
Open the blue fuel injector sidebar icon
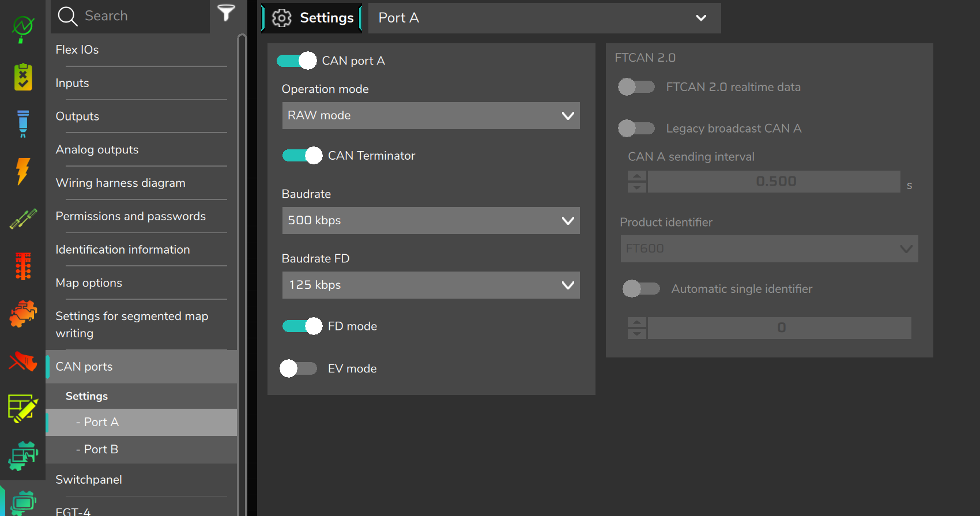(23, 123)
